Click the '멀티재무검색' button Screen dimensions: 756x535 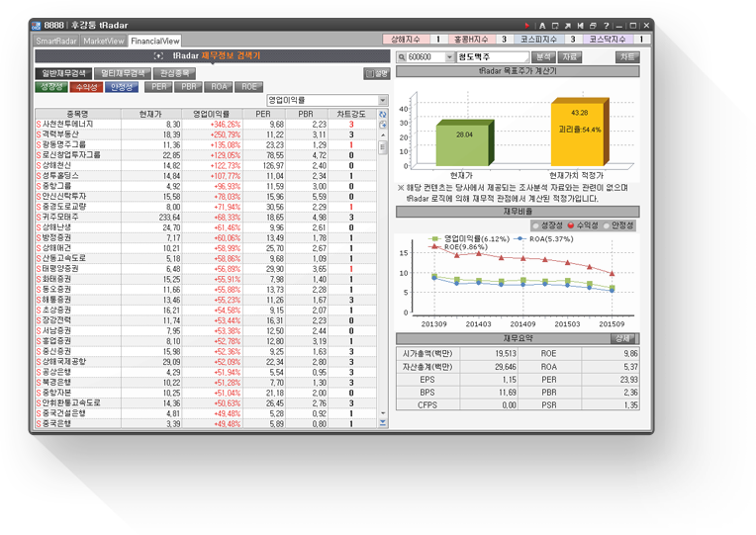122,73
